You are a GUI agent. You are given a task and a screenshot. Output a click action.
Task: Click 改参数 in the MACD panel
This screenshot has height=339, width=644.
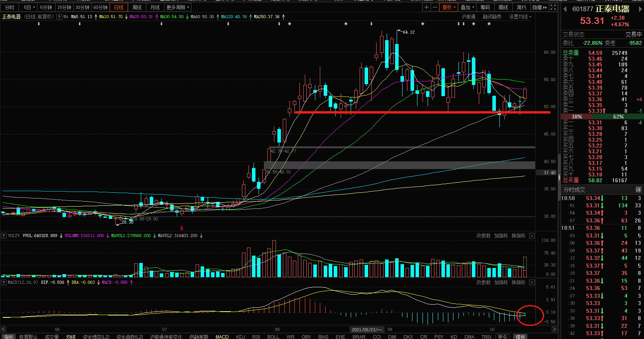pyautogui.click(x=483, y=282)
